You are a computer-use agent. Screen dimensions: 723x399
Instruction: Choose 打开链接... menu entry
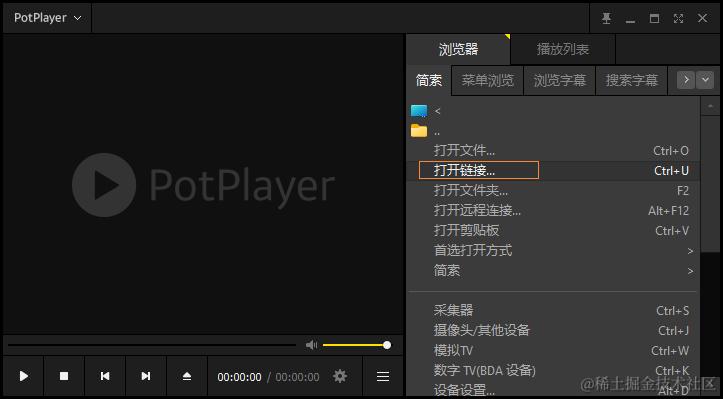(x=553, y=171)
